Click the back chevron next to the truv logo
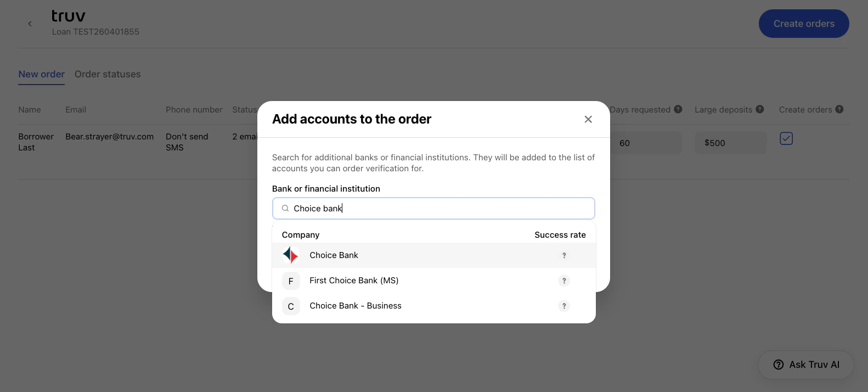The width and height of the screenshot is (868, 392). pyautogui.click(x=30, y=24)
